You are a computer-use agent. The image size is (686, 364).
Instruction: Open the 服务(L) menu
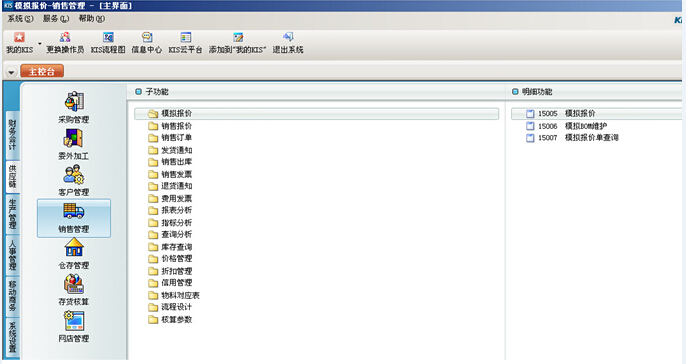[x=56, y=18]
